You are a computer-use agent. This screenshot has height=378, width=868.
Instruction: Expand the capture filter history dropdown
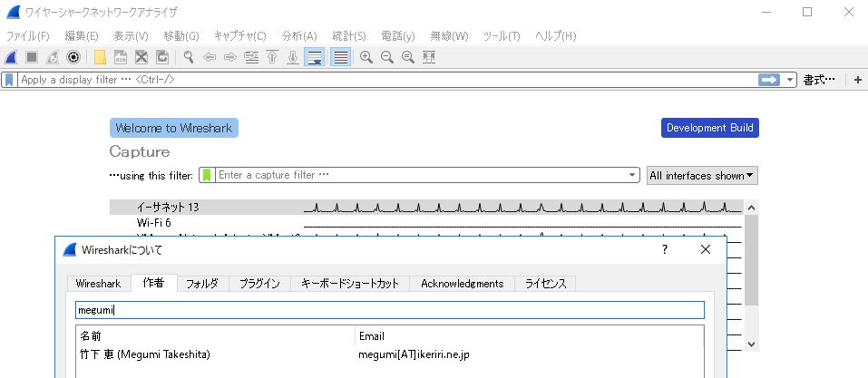pos(632,176)
